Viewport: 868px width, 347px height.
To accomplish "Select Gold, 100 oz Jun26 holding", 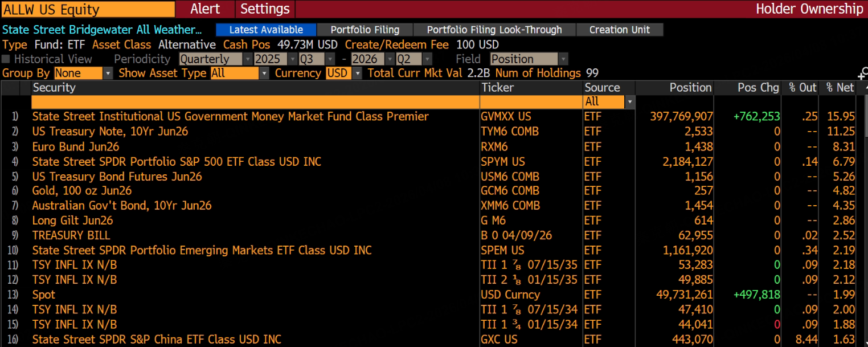I will (x=82, y=191).
